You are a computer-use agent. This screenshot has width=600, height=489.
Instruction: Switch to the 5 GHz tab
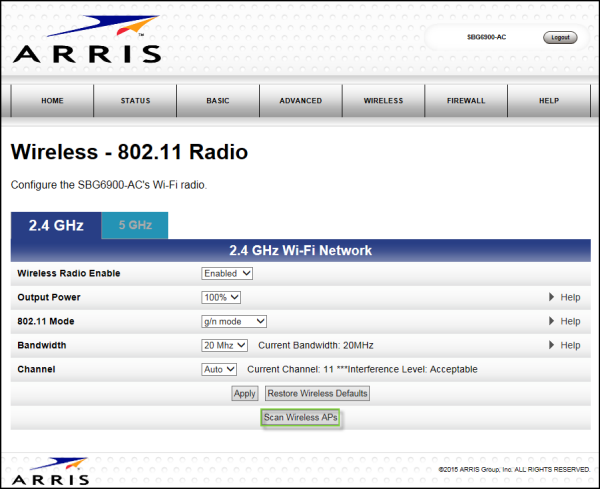coord(135,226)
